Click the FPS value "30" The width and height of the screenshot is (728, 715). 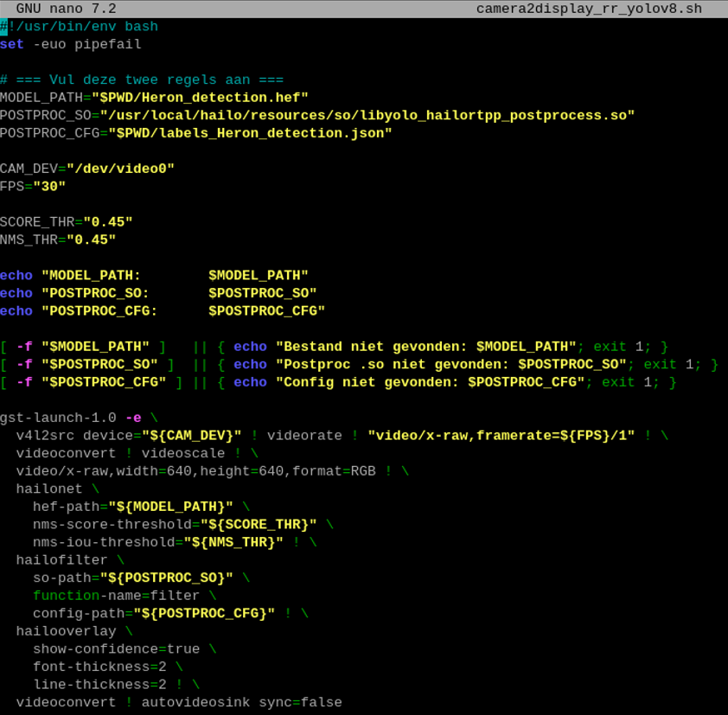[49, 187]
